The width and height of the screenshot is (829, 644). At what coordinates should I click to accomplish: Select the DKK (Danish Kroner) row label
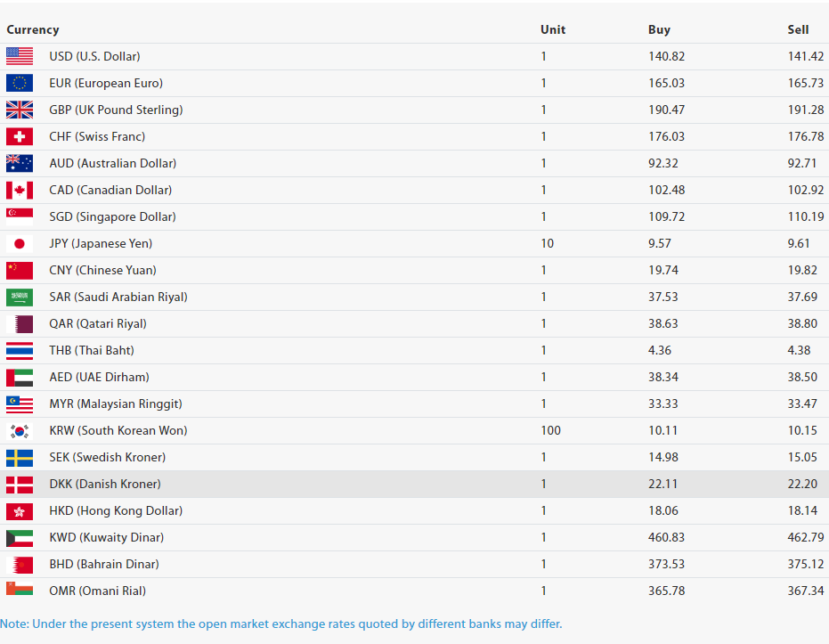[105, 484]
